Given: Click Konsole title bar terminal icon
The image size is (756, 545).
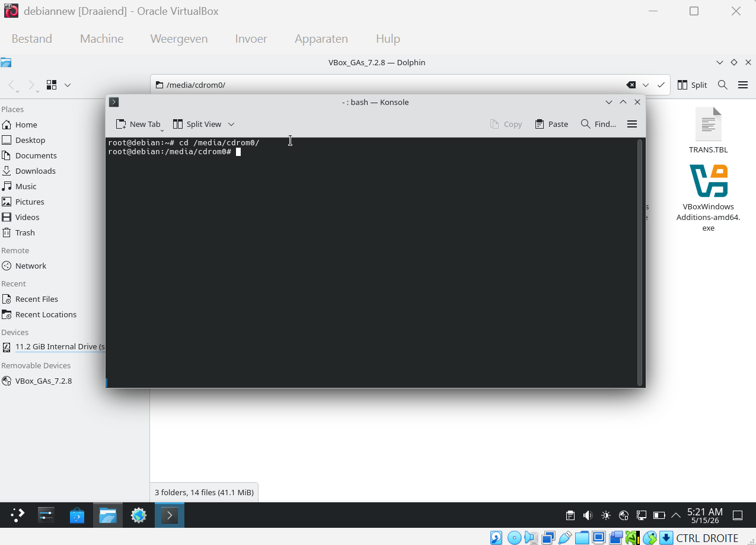Looking at the screenshot, I should point(114,102).
